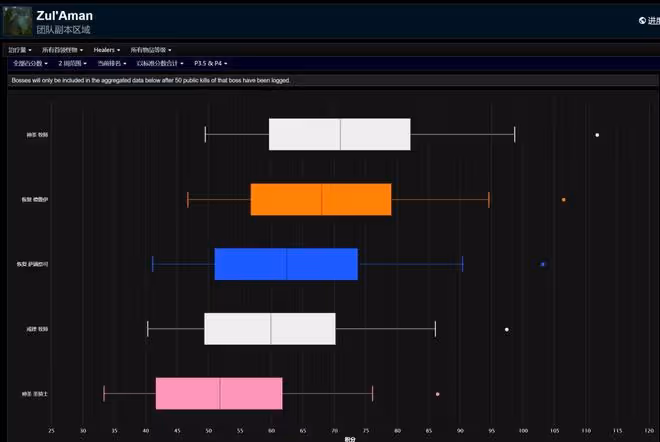Click the top row's spec label
The image size is (660, 442).
[x=37, y=135]
